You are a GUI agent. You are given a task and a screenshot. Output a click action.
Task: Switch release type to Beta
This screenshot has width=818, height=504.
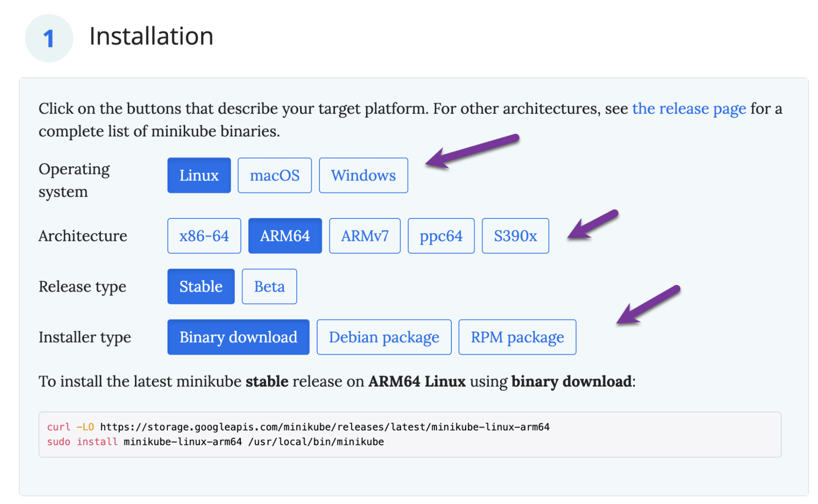pyautogui.click(x=269, y=286)
